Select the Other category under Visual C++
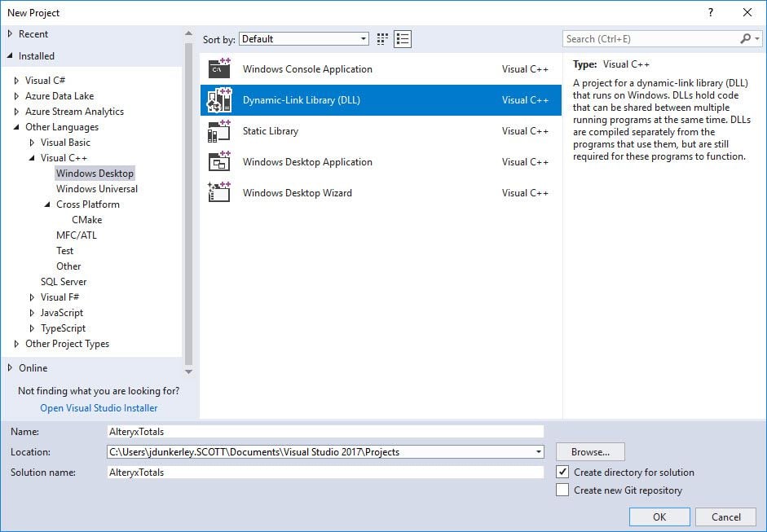 [x=68, y=266]
